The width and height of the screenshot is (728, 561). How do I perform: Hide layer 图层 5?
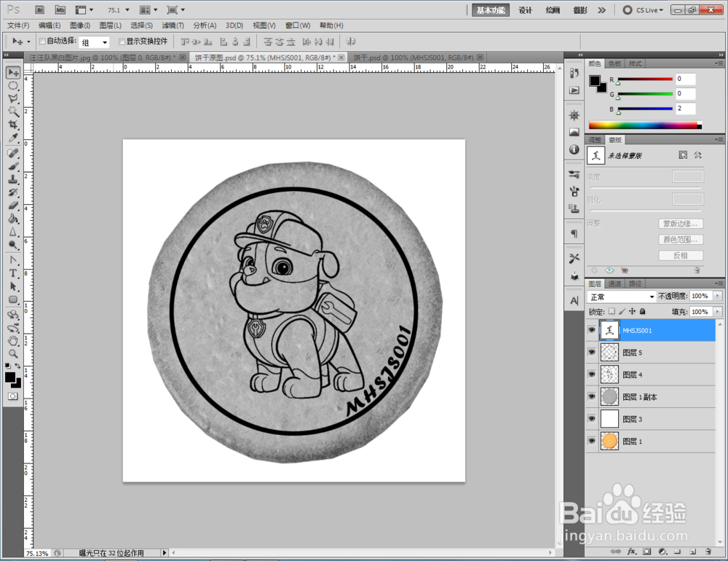tap(591, 353)
